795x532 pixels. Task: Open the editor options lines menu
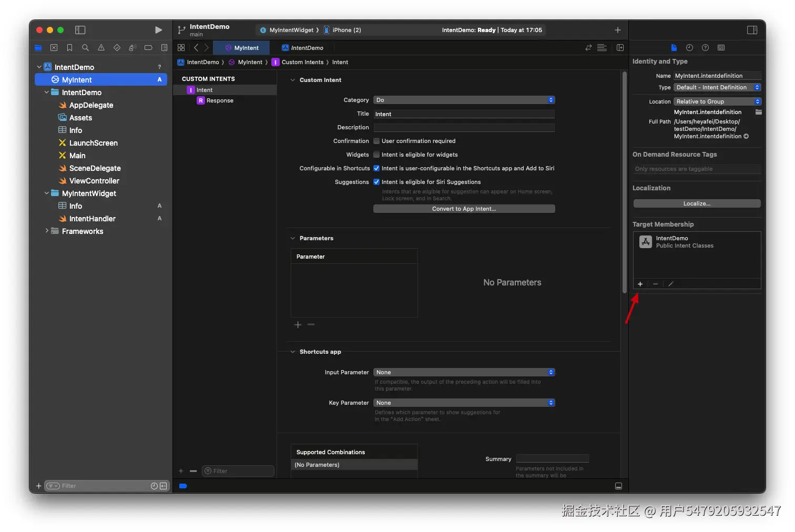click(x=602, y=48)
